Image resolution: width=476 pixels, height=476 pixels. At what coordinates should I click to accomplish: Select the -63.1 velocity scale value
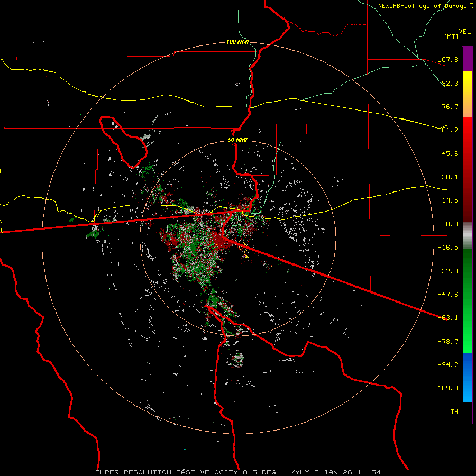(448, 318)
